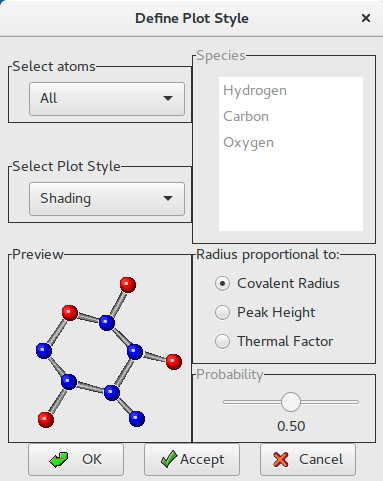This screenshot has width=383, height=481.
Task: Select the Peak Height radio option
Action: [222, 313]
